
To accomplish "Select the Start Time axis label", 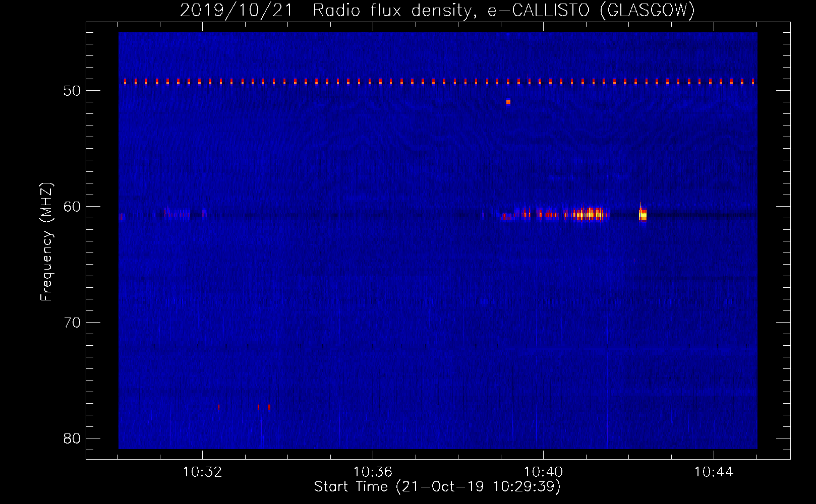I will tap(437, 487).
